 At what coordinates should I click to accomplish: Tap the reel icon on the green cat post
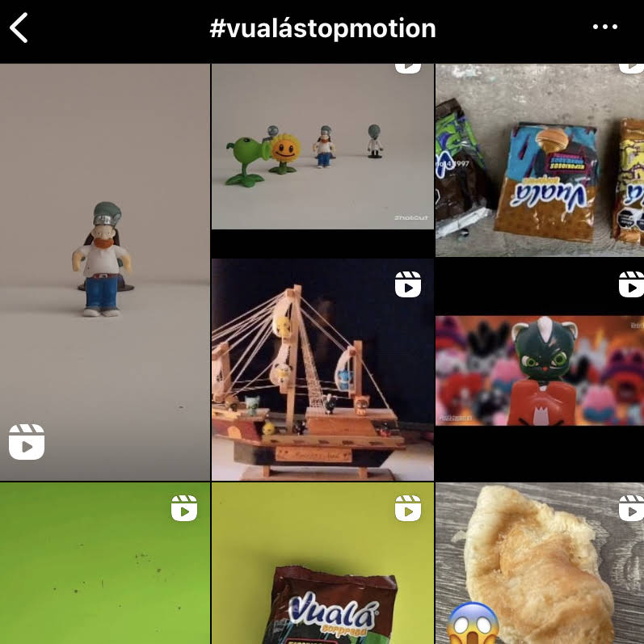click(x=631, y=284)
